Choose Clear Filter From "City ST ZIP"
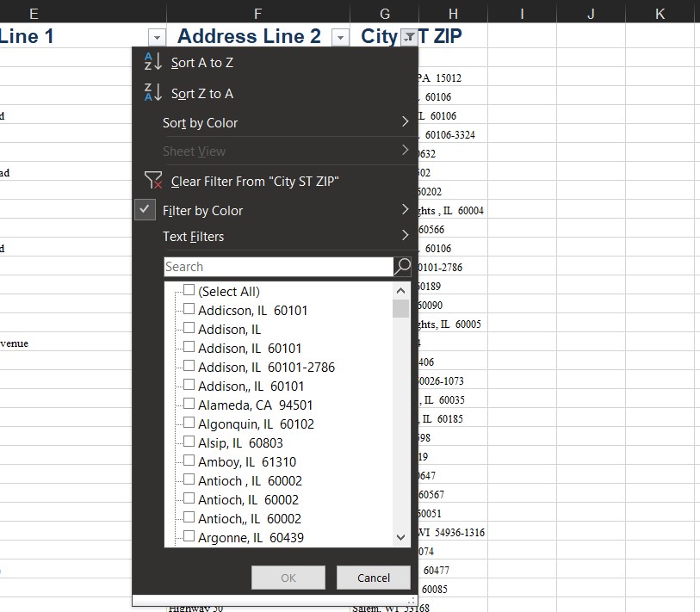 [255, 181]
